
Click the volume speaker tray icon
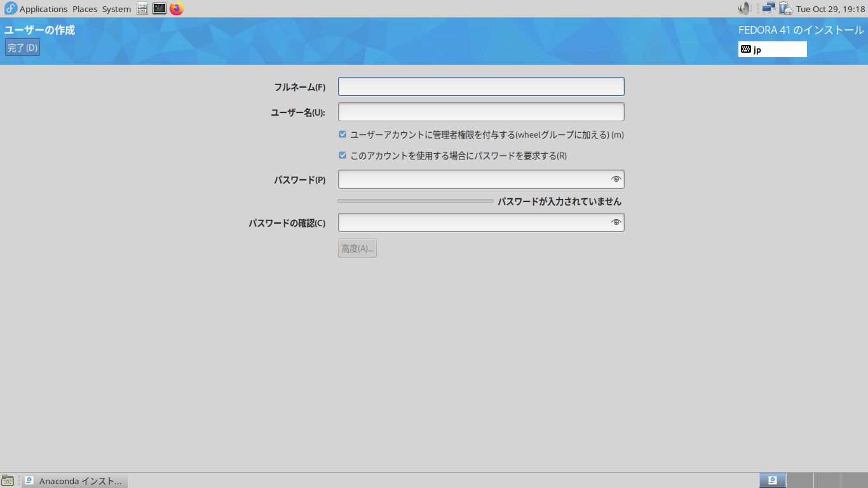pyautogui.click(x=744, y=9)
